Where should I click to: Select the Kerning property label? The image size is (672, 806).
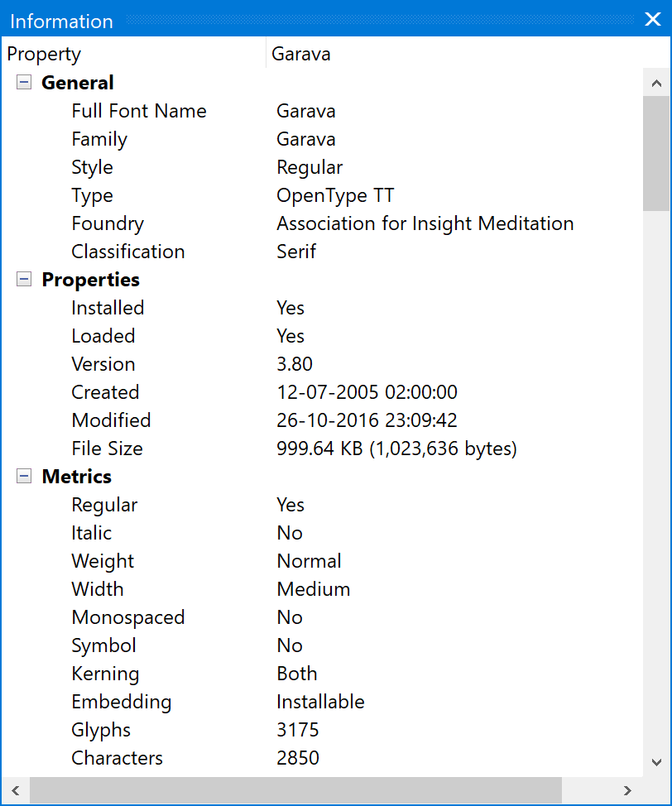click(x=105, y=674)
